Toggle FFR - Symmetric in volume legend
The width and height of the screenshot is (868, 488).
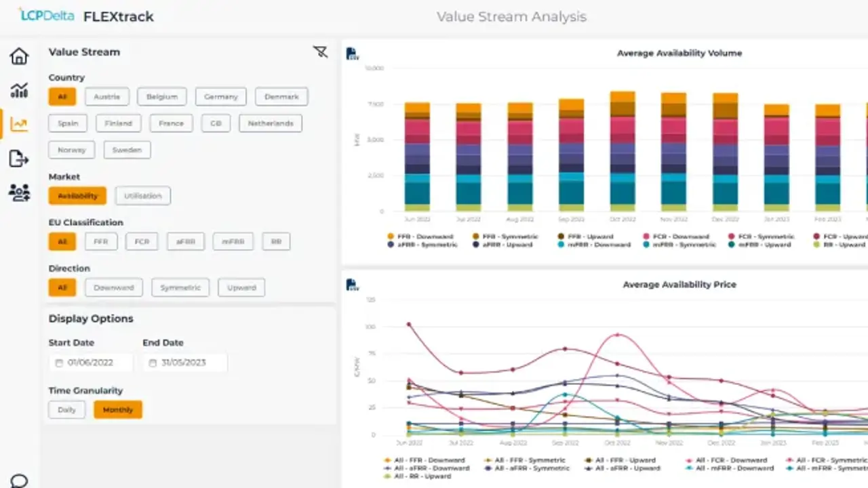(x=505, y=237)
